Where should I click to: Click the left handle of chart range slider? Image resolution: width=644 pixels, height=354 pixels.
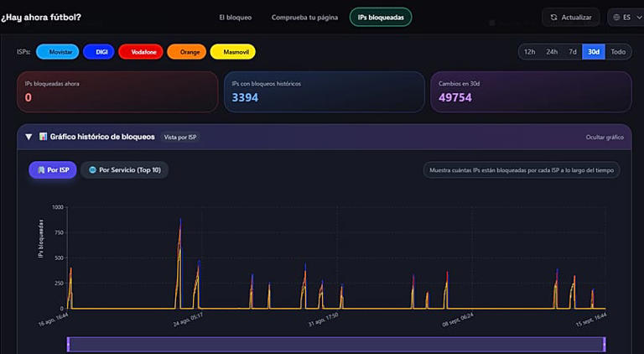click(x=68, y=344)
